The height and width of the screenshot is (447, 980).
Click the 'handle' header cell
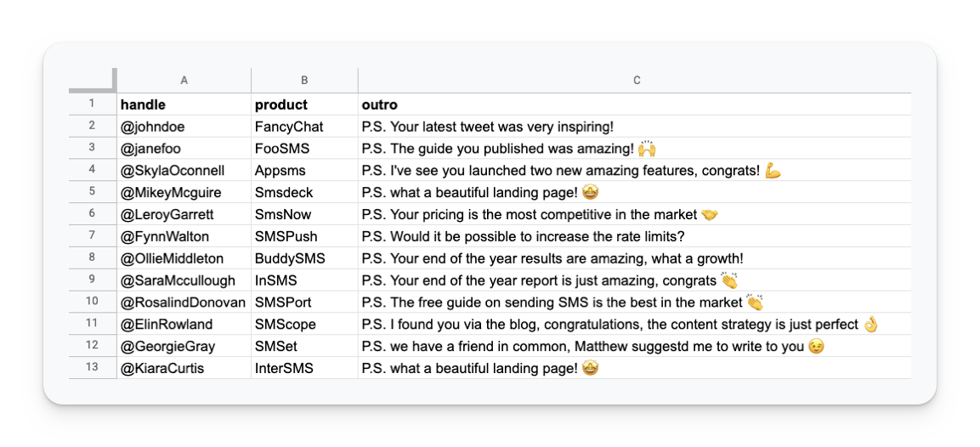[x=184, y=105]
